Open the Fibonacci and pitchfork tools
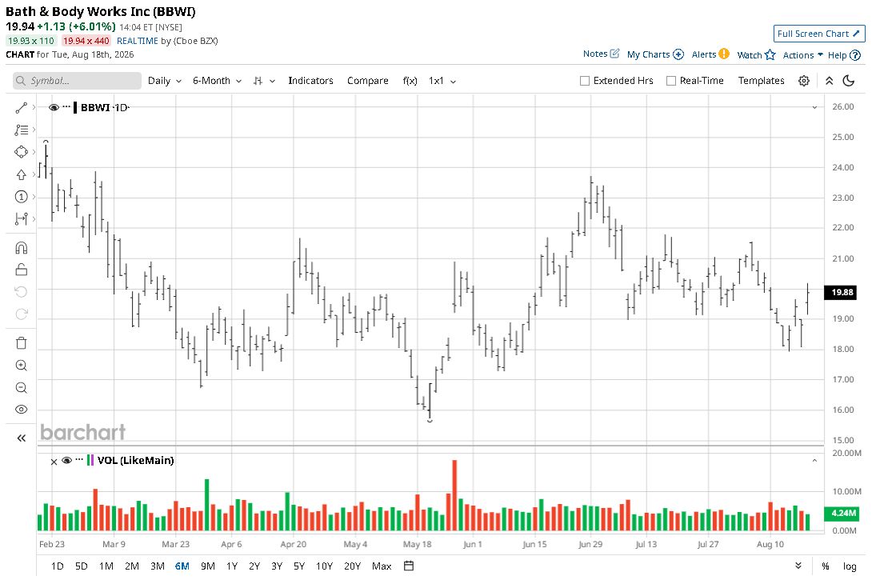Screen dimensions: 888x588 coord(22,130)
